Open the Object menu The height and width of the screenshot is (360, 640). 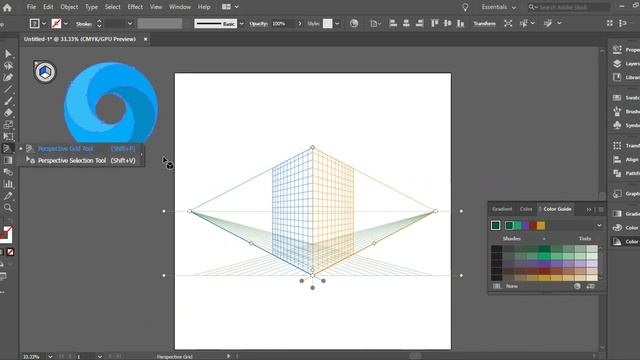(69, 7)
